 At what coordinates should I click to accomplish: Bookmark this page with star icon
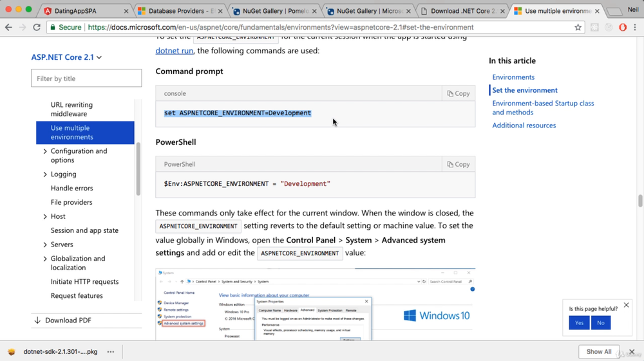point(578,28)
